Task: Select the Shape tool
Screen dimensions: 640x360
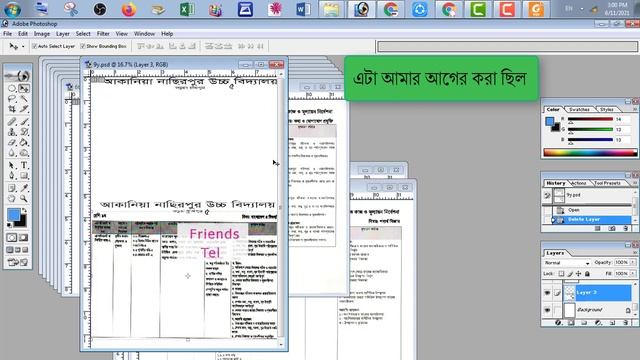Action: (x=24, y=176)
